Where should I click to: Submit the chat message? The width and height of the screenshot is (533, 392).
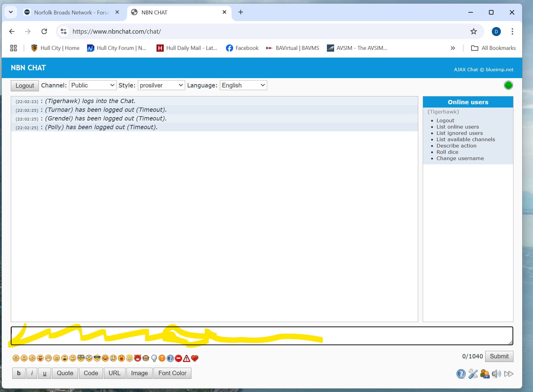tap(499, 356)
